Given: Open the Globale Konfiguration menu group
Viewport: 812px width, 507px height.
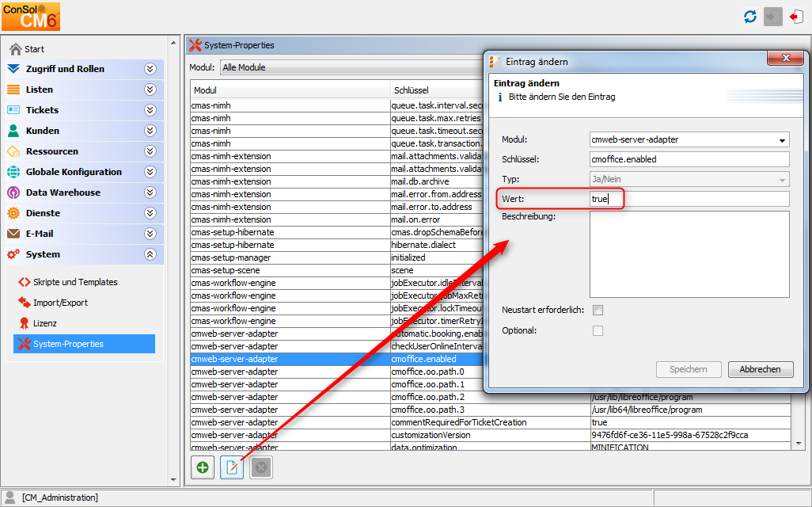Looking at the screenshot, I should pyautogui.click(x=74, y=172).
